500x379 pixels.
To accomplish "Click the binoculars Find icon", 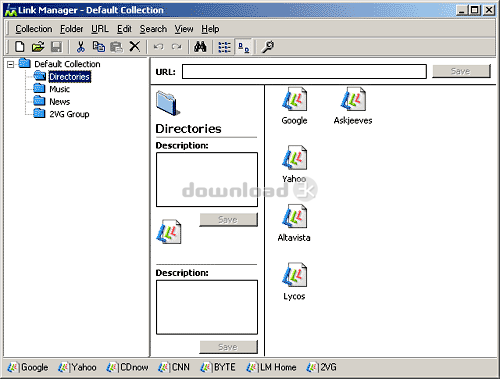I will (200, 47).
